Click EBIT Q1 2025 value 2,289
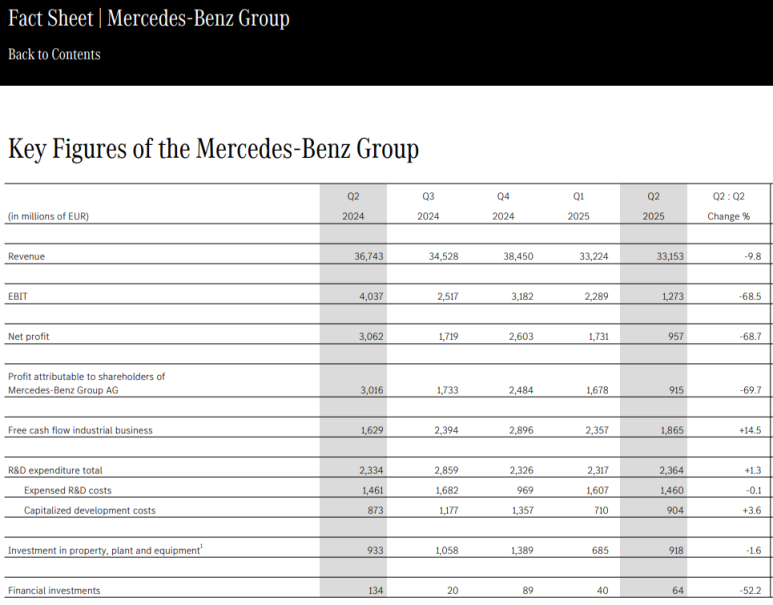This screenshot has width=773, height=605. coord(597,296)
